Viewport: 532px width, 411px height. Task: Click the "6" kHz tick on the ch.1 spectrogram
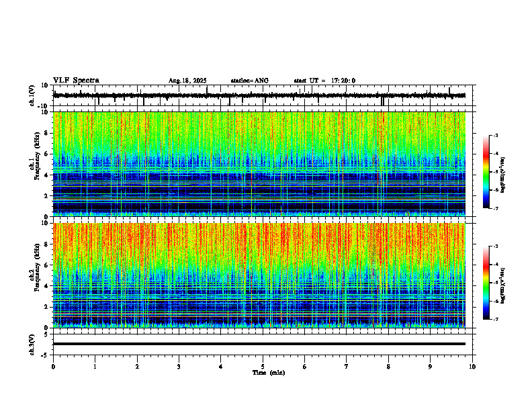(x=46, y=154)
